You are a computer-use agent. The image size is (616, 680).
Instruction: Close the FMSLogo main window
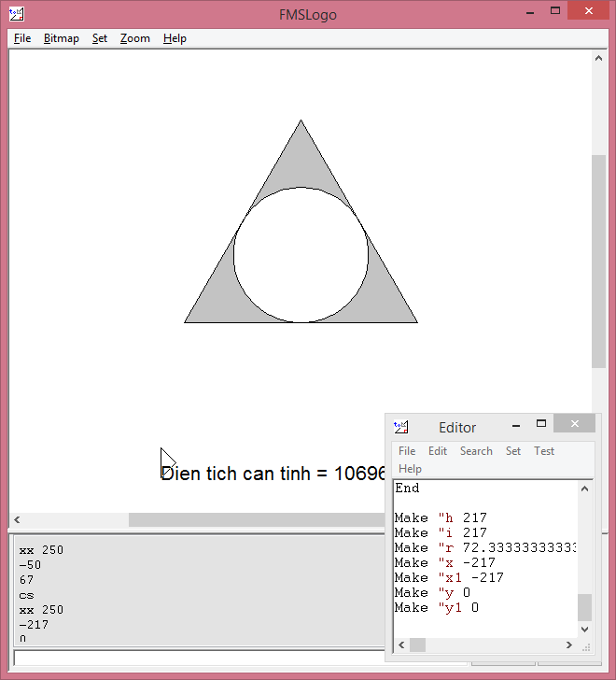click(x=588, y=11)
